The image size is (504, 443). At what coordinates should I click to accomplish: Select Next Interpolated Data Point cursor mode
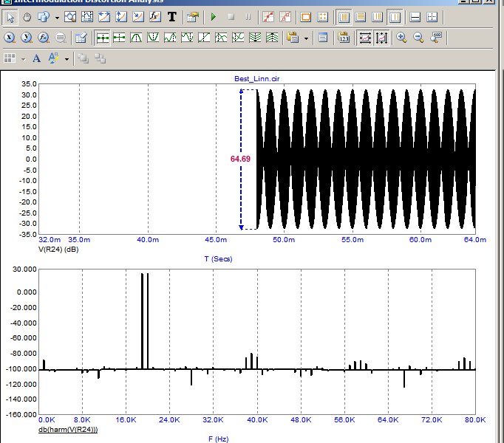tap(119, 38)
